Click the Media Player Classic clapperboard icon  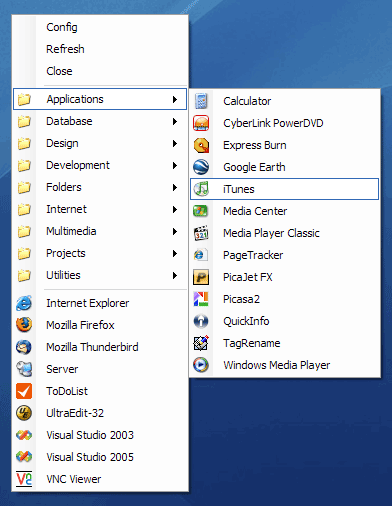[x=201, y=233]
